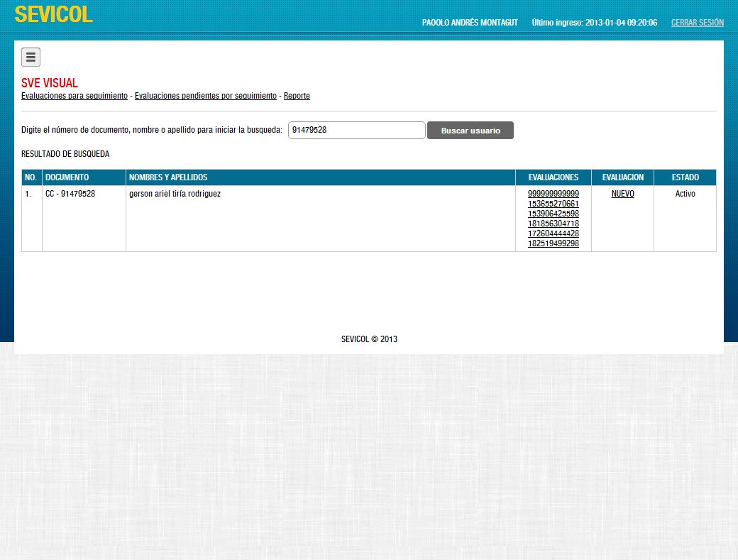Open evaluation 153655270661
Viewport: 738px width, 560px height.
pos(553,204)
